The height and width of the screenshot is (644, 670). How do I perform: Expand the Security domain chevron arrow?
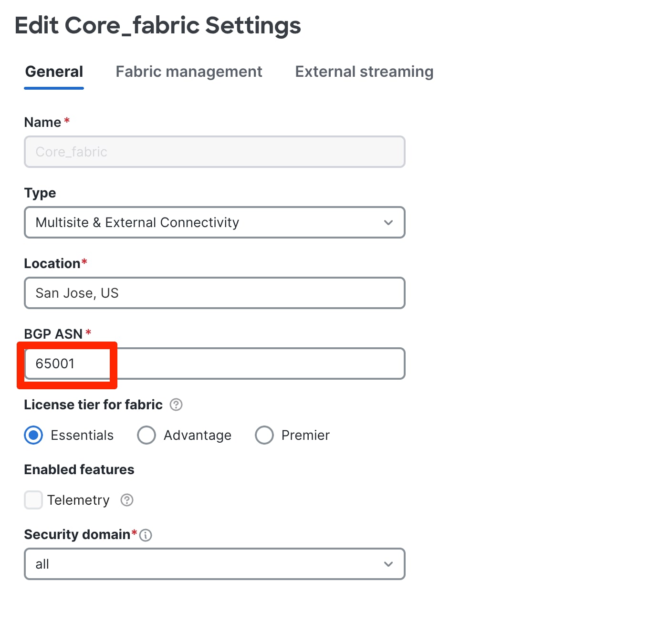[x=388, y=564]
